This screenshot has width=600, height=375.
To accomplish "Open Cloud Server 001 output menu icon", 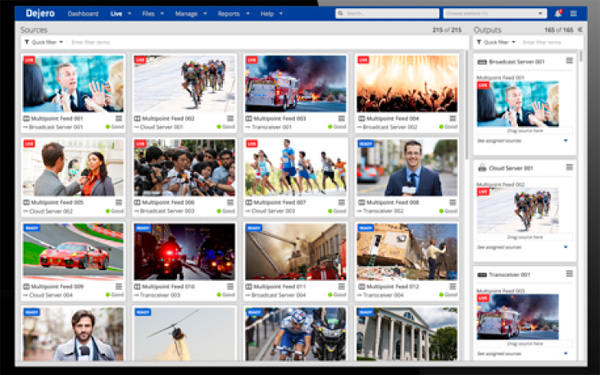I will point(569,167).
